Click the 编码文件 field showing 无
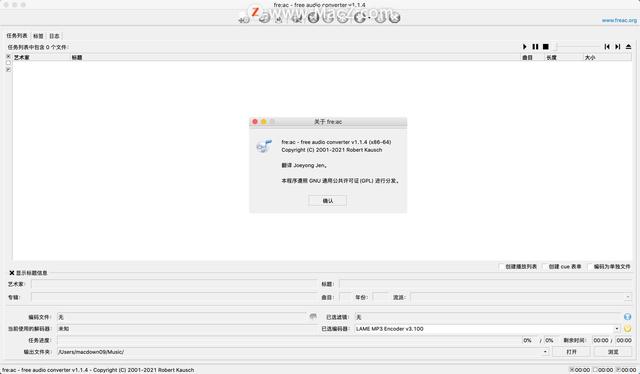Screen dimensions: 640x374 coord(182,317)
